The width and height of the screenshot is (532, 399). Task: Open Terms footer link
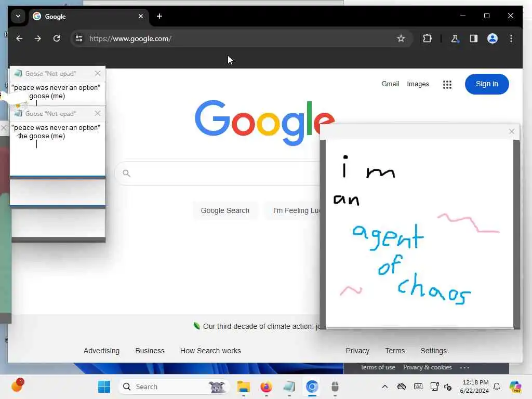click(x=395, y=351)
